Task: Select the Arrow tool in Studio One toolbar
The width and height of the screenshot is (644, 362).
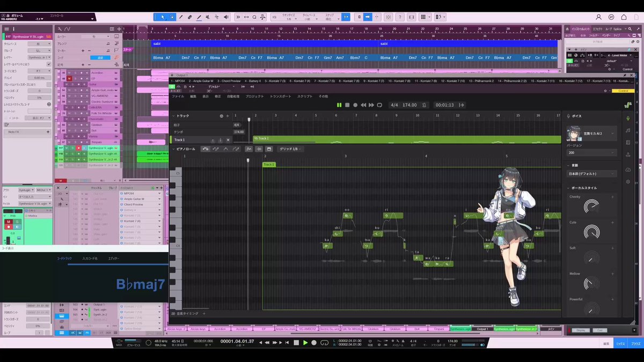Action: [163, 17]
